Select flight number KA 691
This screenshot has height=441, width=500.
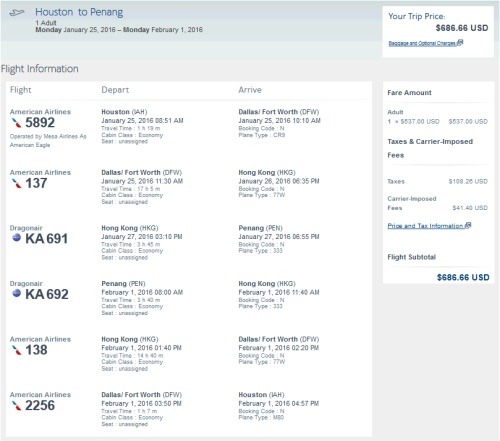click(x=47, y=239)
